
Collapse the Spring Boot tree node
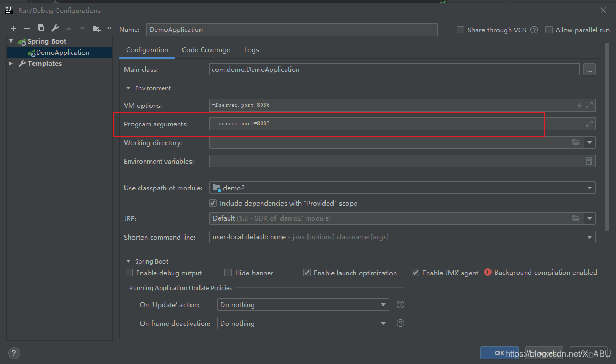(x=11, y=41)
